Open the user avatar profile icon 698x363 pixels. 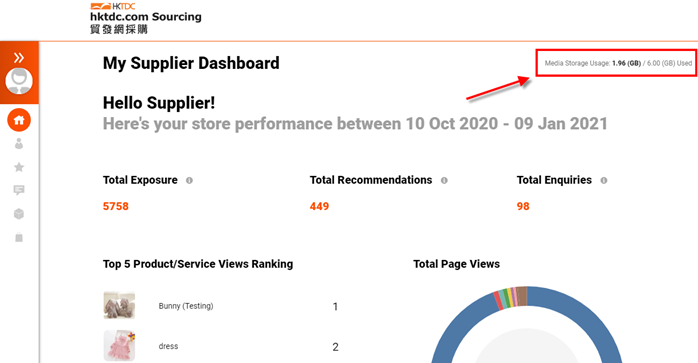(x=19, y=81)
